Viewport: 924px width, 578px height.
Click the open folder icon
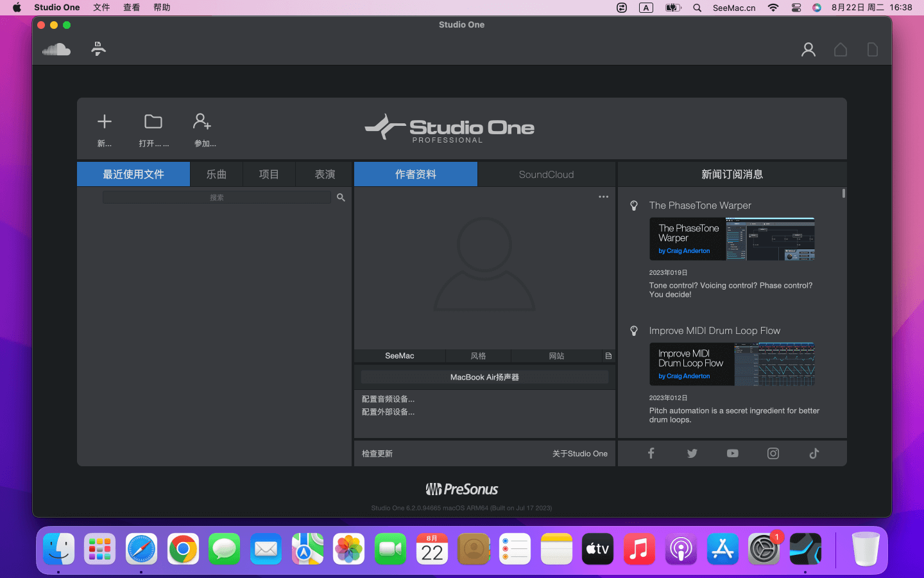pos(153,122)
